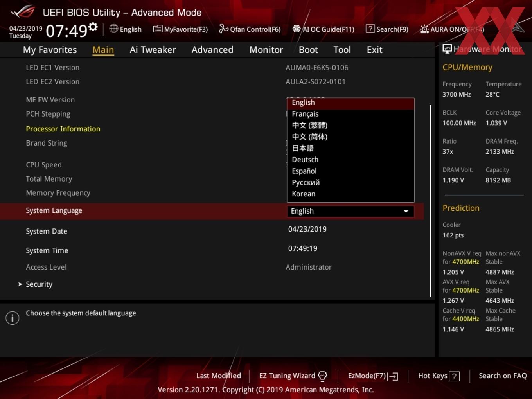Image resolution: width=532 pixels, height=399 pixels.
Task: Open Qfan Control(F6)
Action: [250, 29]
